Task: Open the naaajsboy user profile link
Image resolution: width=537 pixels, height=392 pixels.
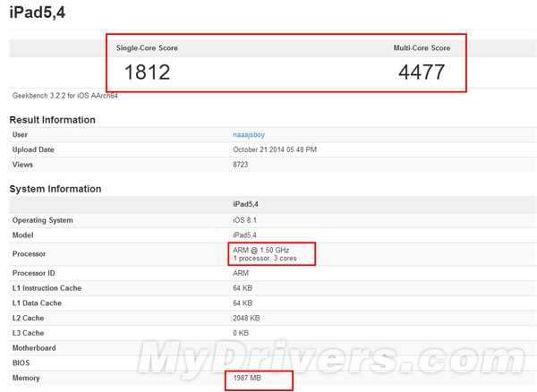Action: point(249,135)
